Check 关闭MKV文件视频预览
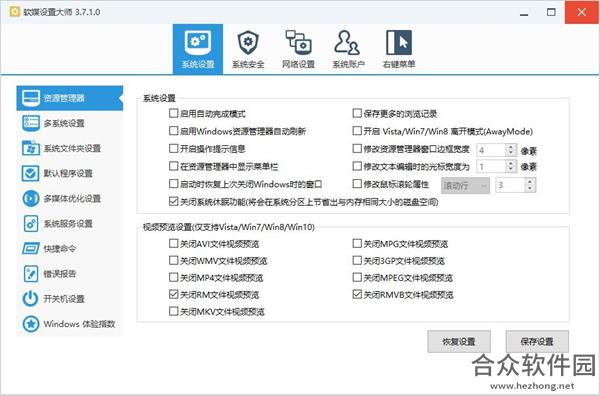600x396 pixels. pyautogui.click(x=173, y=311)
